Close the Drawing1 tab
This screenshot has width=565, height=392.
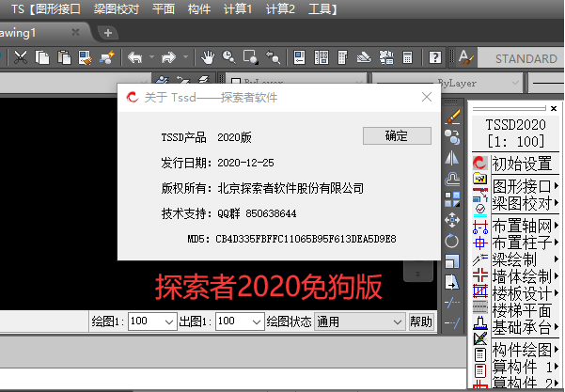[x=75, y=32]
